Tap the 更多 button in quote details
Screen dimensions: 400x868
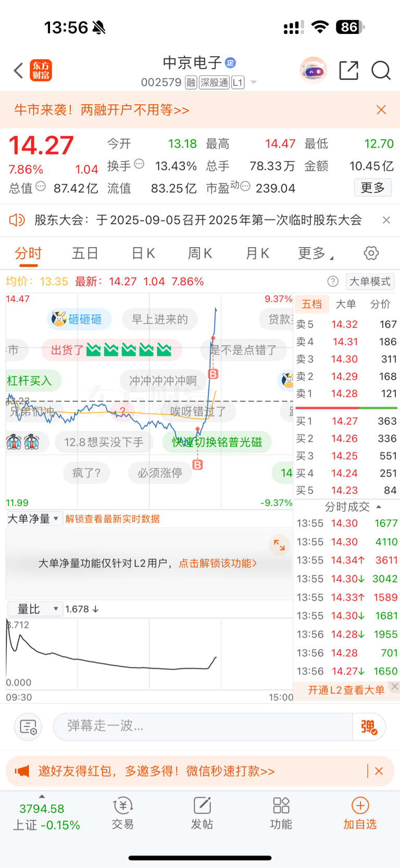[373, 188]
